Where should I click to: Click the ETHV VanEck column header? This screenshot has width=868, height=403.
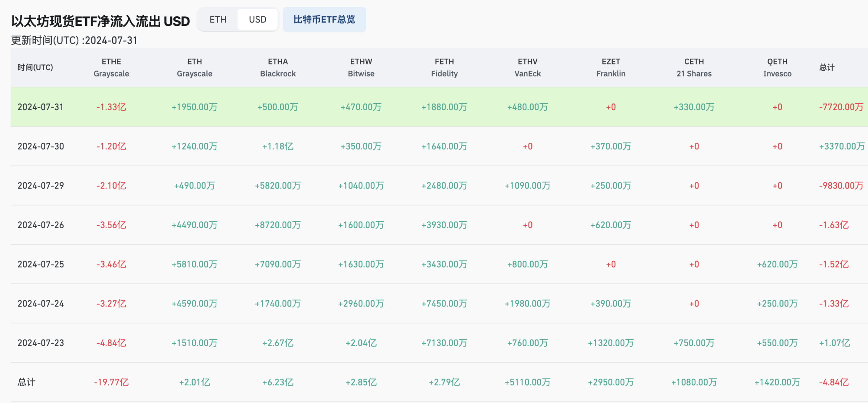pyautogui.click(x=527, y=67)
